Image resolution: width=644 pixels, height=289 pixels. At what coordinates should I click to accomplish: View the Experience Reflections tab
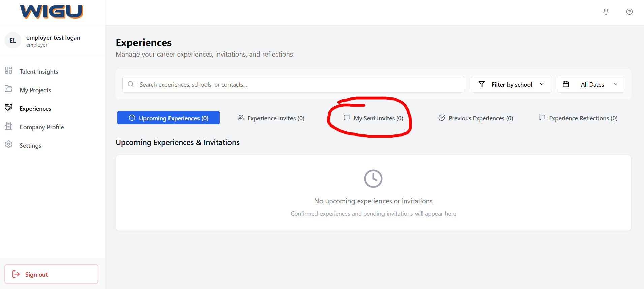578,118
